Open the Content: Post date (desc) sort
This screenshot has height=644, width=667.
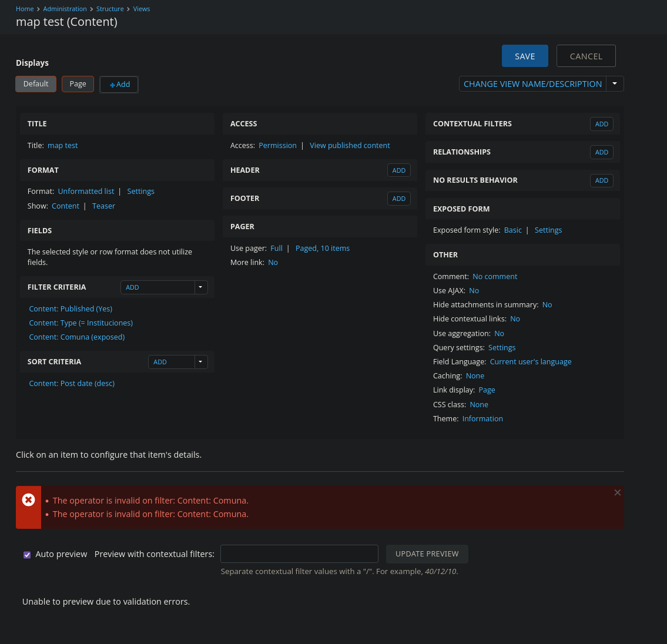(72, 384)
